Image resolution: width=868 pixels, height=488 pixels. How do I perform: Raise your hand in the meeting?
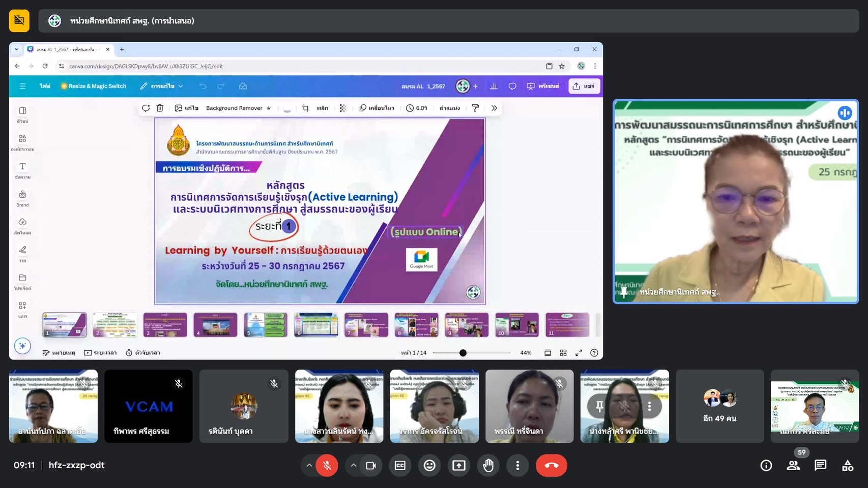[488, 465]
